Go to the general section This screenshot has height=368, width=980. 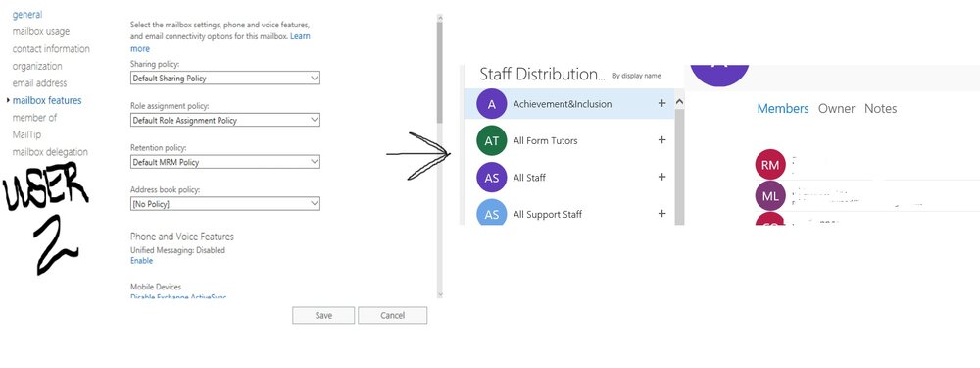(x=27, y=15)
